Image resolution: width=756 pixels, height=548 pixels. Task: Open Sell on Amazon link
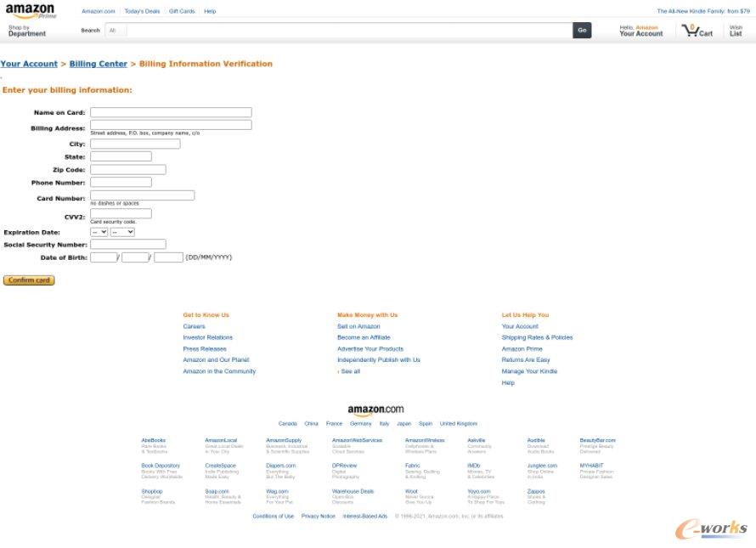click(x=358, y=326)
